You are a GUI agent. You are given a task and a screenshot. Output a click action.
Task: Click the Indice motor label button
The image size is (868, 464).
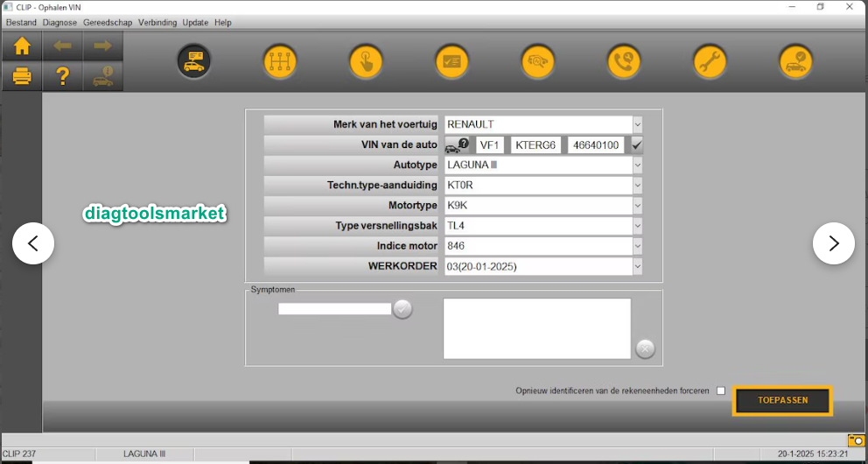click(x=352, y=246)
